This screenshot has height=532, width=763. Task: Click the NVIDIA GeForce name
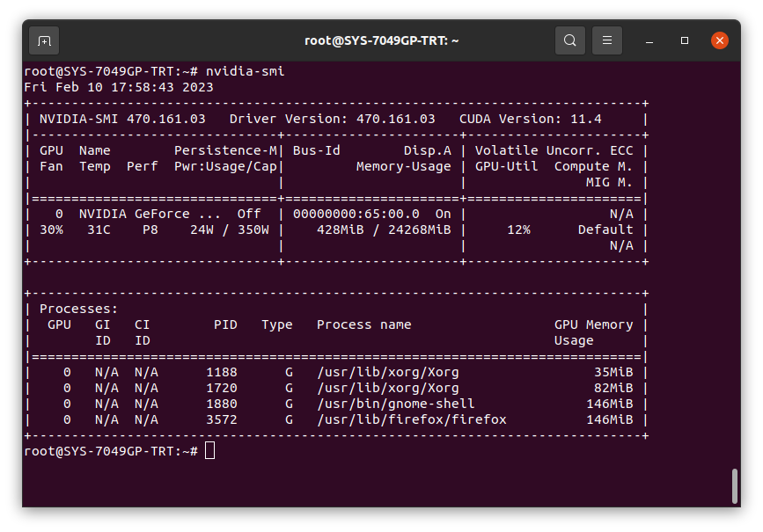tap(150, 214)
